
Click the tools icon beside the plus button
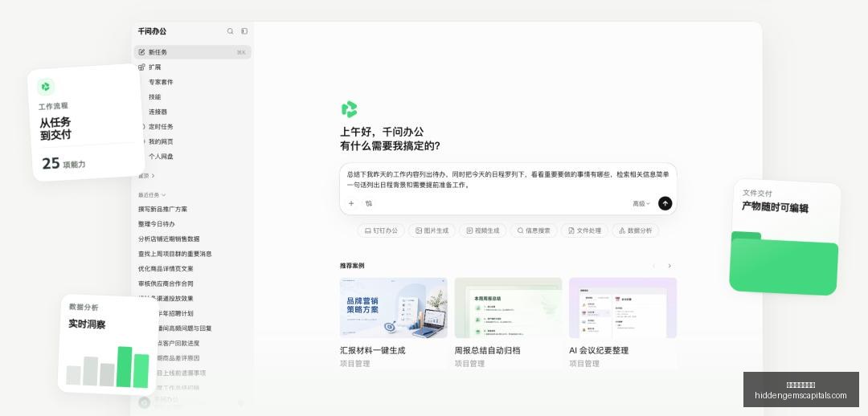[x=369, y=203]
